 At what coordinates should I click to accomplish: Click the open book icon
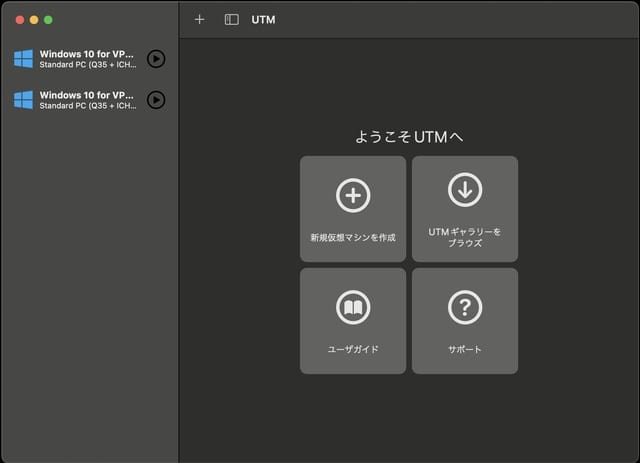353,308
